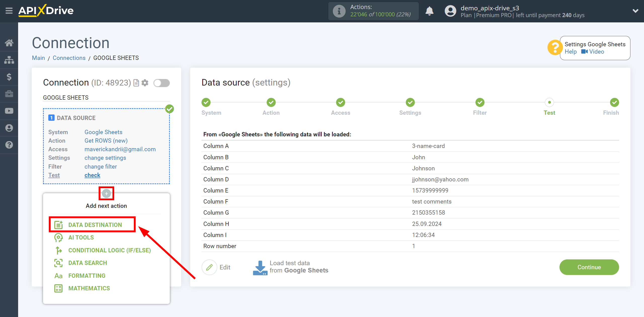Select AI TOOLS action
Viewport: 644px width, 317px height.
click(81, 237)
